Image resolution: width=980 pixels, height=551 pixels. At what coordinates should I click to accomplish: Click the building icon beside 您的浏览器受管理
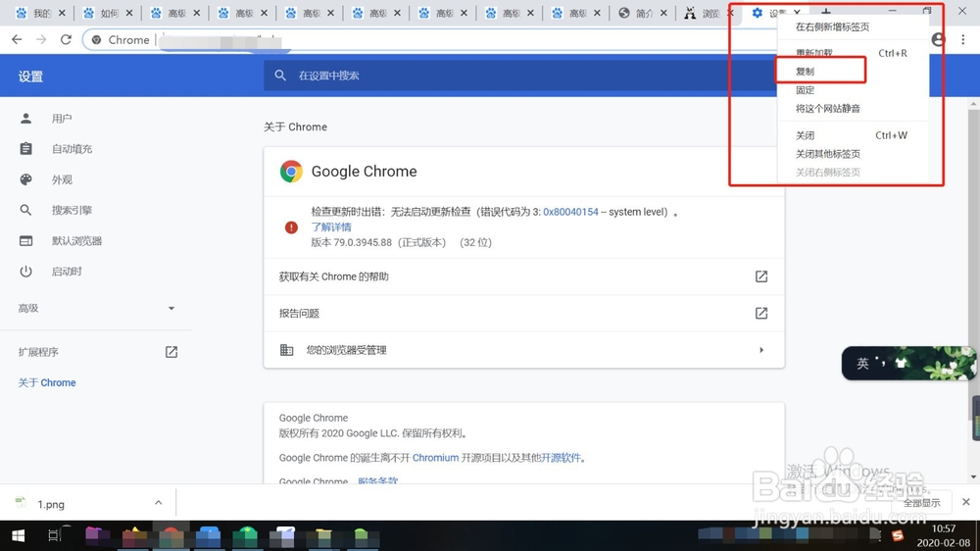(286, 350)
